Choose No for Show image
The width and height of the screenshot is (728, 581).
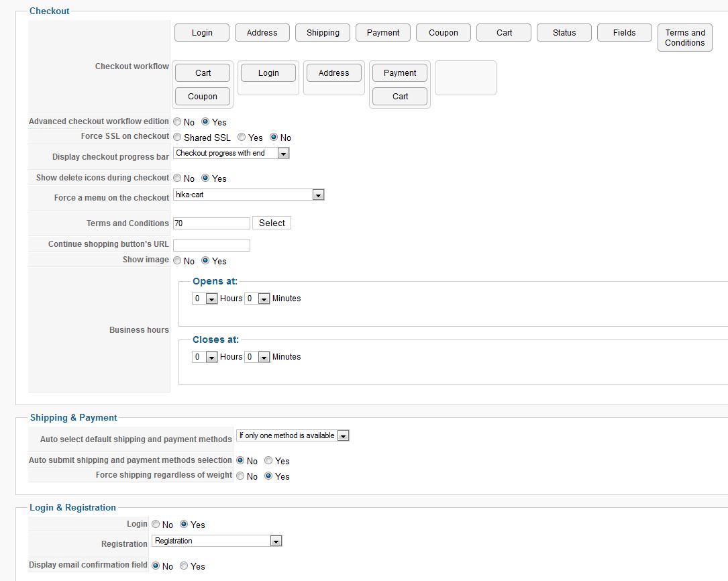click(178, 261)
